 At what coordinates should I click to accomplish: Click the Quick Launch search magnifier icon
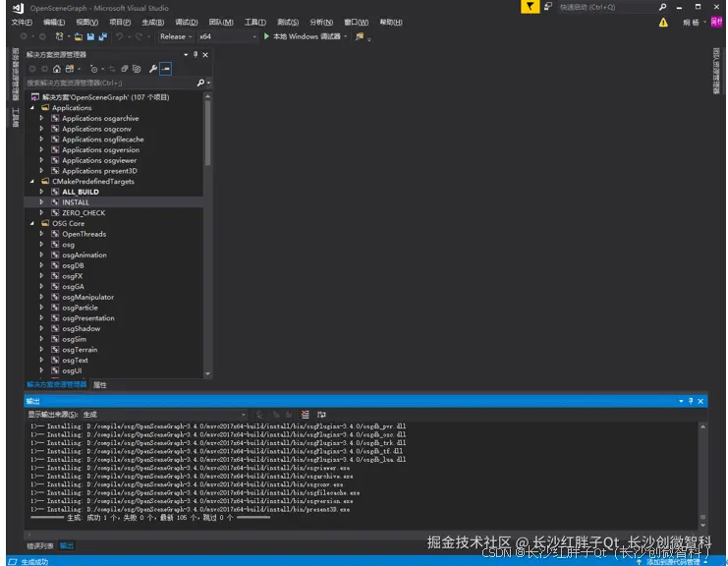coord(662,7)
